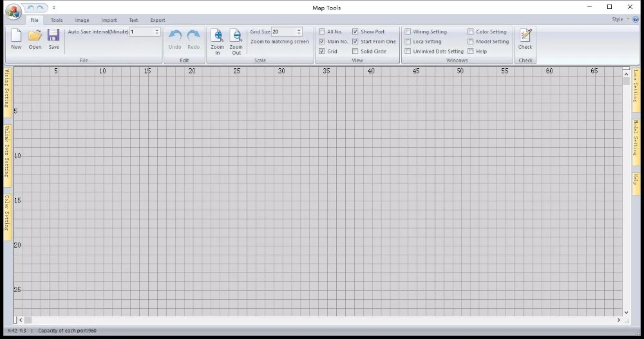Click the vertical scrollbar down arrow
The height and width of the screenshot is (339, 644).
(626, 313)
